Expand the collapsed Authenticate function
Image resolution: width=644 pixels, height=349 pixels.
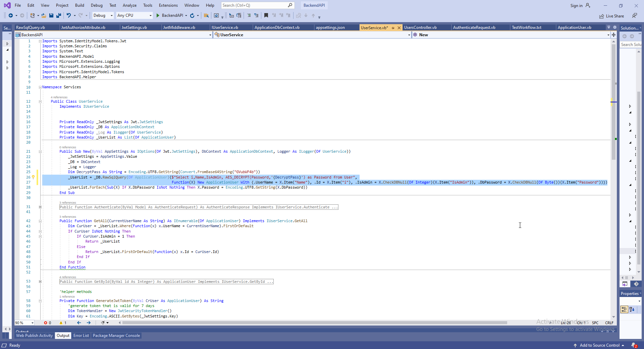[40, 207]
